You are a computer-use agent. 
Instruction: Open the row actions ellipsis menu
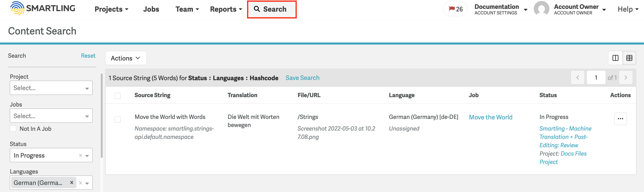coord(621,119)
